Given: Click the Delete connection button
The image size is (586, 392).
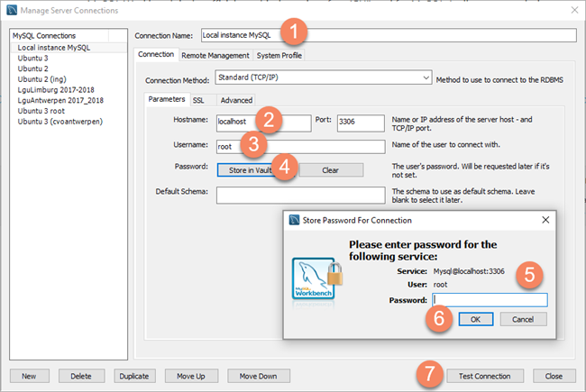Looking at the screenshot, I should 81,376.
